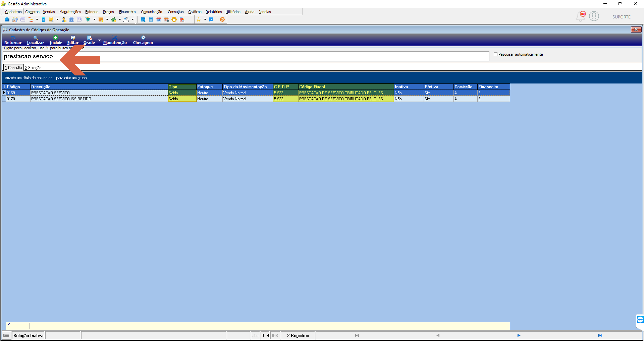The height and width of the screenshot is (341, 644).
Task: Open the Vendas menu
Action: point(49,12)
